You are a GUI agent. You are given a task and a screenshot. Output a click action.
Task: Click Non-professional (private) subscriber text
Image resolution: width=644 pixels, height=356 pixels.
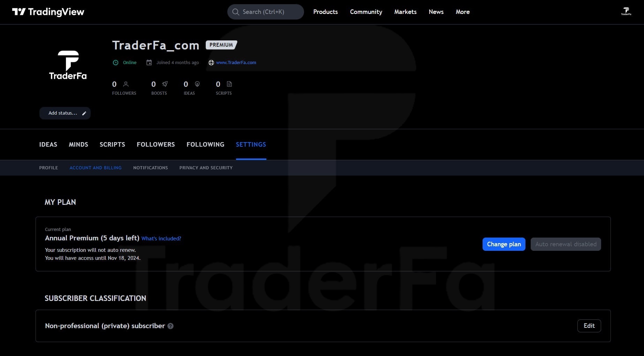[x=105, y=326]
